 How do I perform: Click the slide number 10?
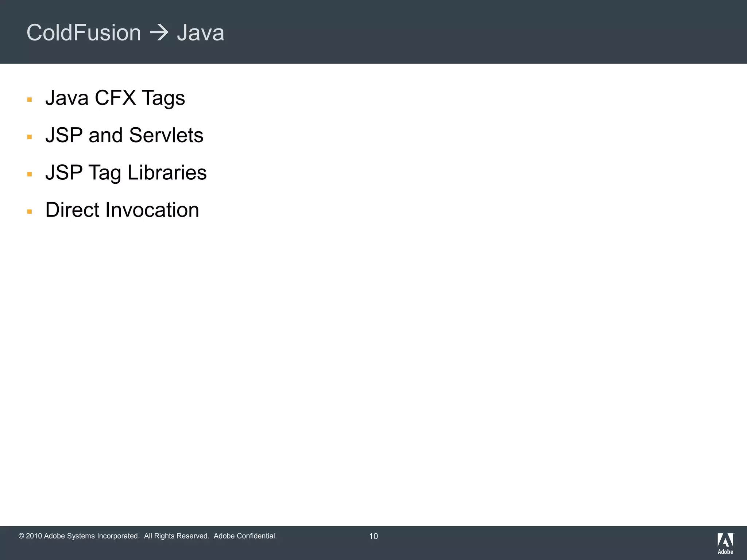(373, 536)
